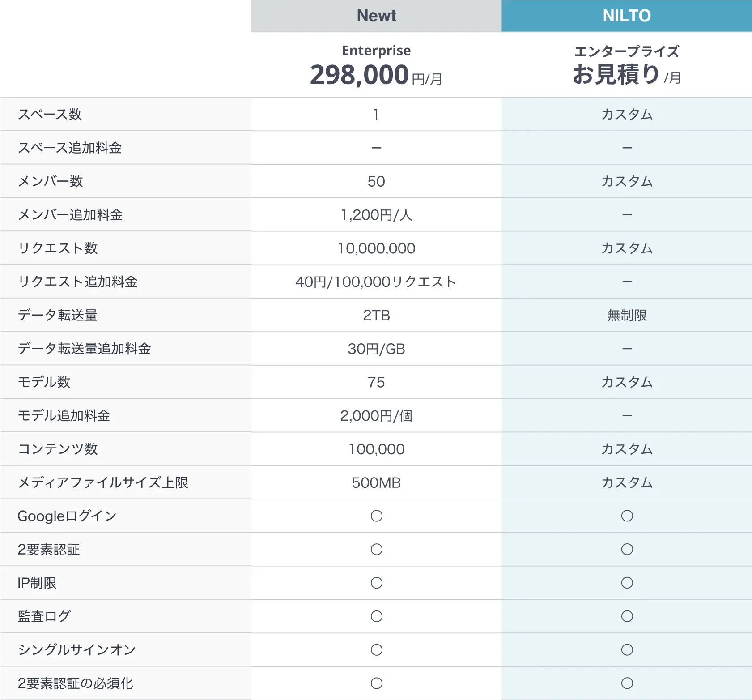Click the リクエスト数 row label
The height and width of the screenshot is (700, 752).
pyautogui.click(x=58, y=248)
